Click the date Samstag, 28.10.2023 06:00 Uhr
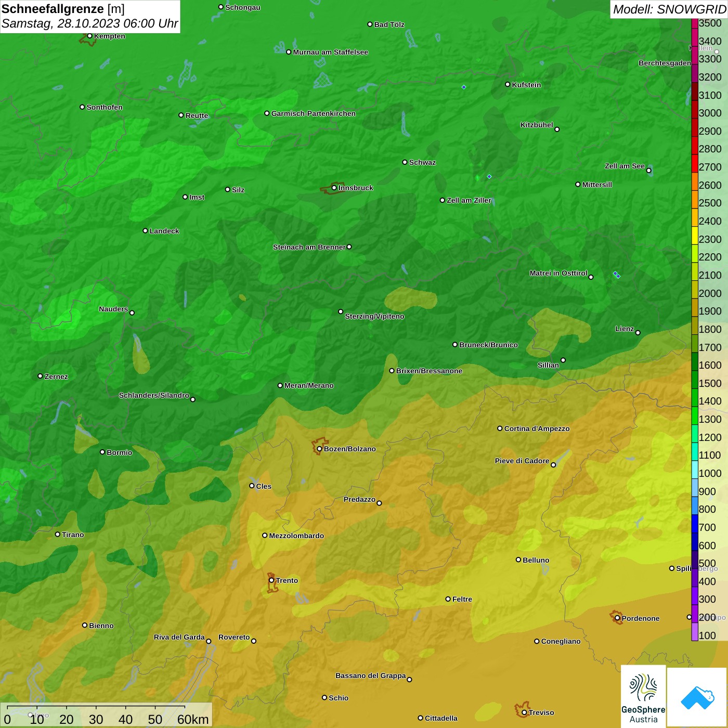 pos(89,23)
